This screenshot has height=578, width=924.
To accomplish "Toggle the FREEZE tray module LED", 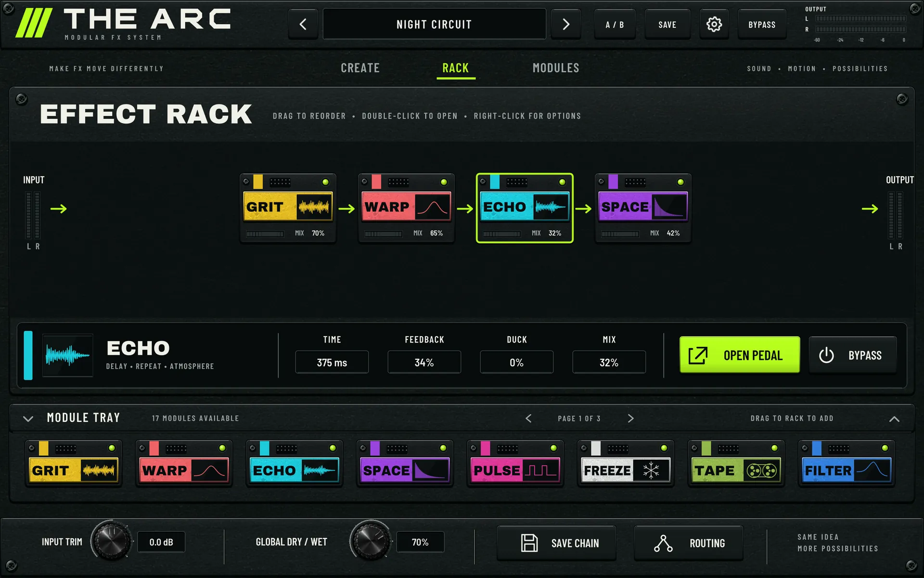I will click(x=664, y=448).
